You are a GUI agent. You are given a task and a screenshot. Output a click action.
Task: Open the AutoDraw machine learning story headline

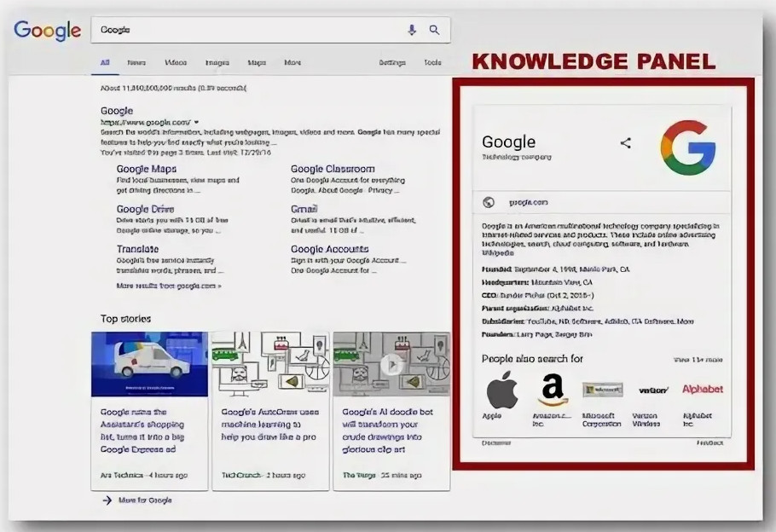tap(270, 425)
